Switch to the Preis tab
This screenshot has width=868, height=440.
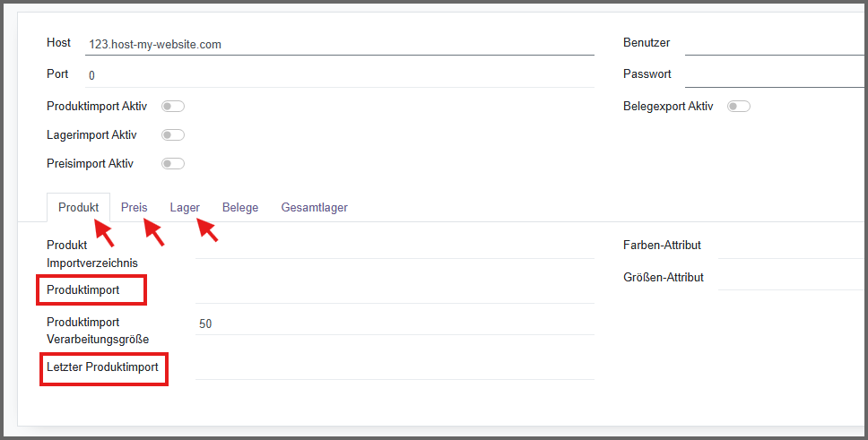pos(134,208)
